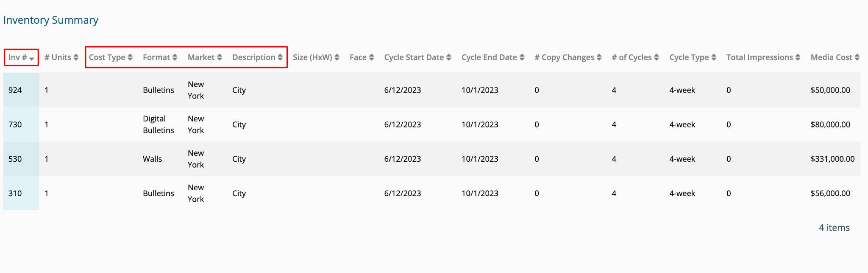The height and width of the screenshot is (273, 868).
Task: Click the Cycle Type column header
Action: pyautogui.click(x=693, y=57)
